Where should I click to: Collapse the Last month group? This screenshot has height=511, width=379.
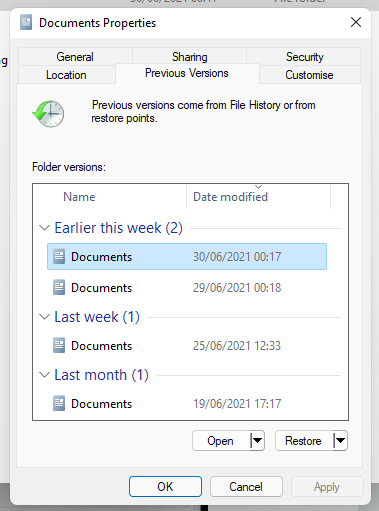(x=44, y=375)
